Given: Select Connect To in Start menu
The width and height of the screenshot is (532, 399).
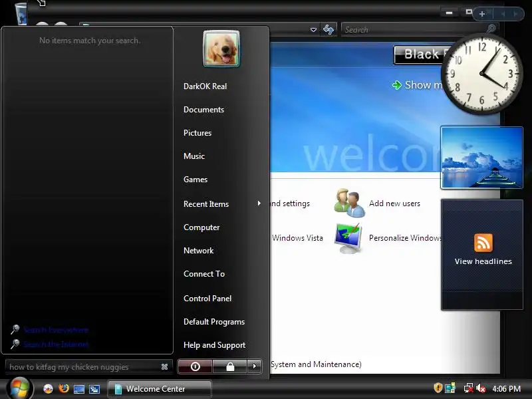Looking at the screenshot, I should tap(204, 274).
